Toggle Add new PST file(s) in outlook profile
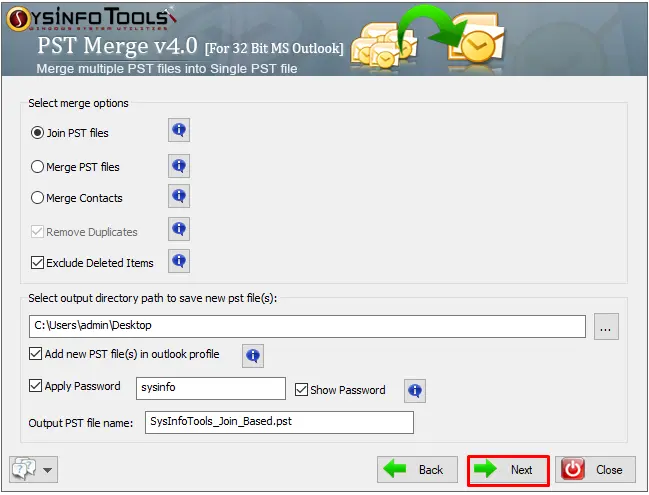This screenshot has height=495, width=649. click(35, 354)
